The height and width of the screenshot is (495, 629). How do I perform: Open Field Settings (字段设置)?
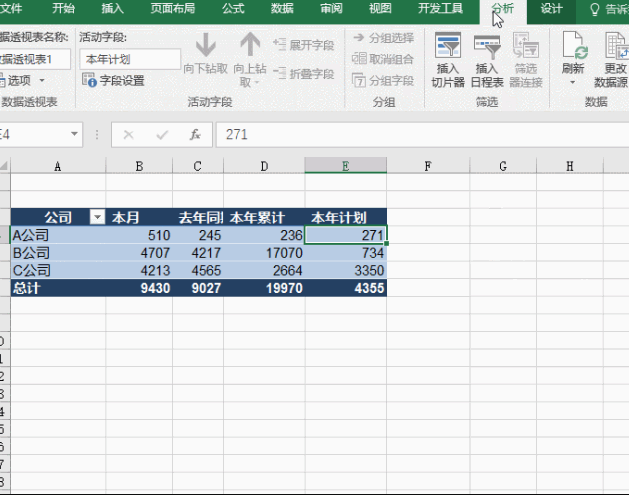(113, 80)
